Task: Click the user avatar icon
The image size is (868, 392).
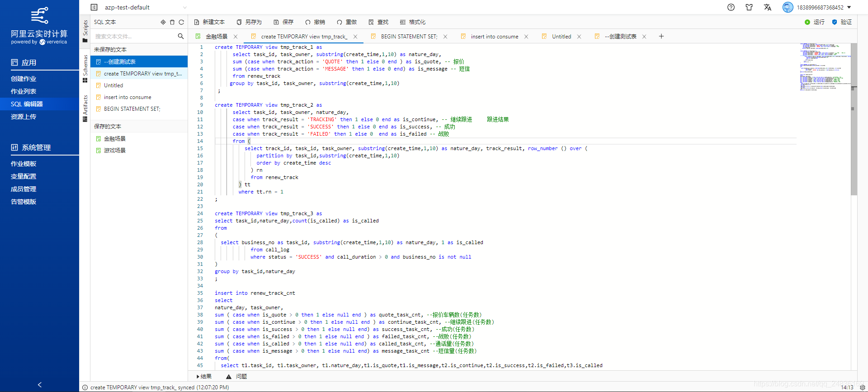Action: [788, 7]
